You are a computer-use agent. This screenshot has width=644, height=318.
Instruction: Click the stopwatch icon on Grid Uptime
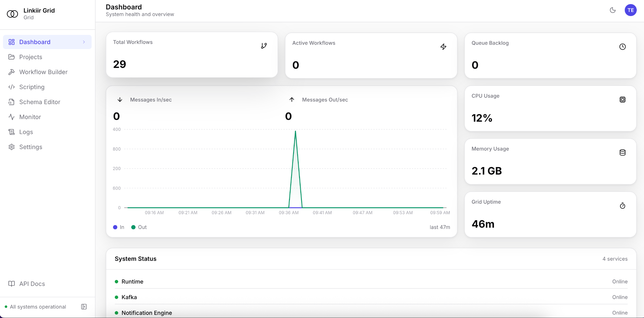click(x=623, y=206)
